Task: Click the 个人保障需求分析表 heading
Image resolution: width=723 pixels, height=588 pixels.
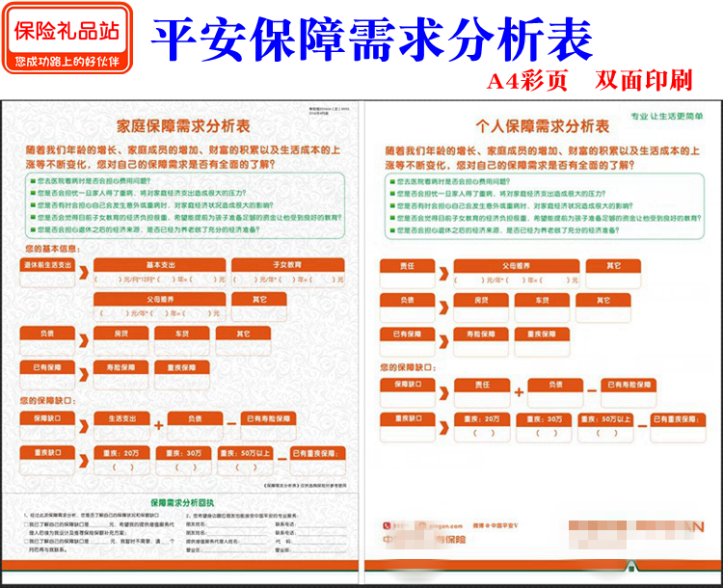Action: 542,126
